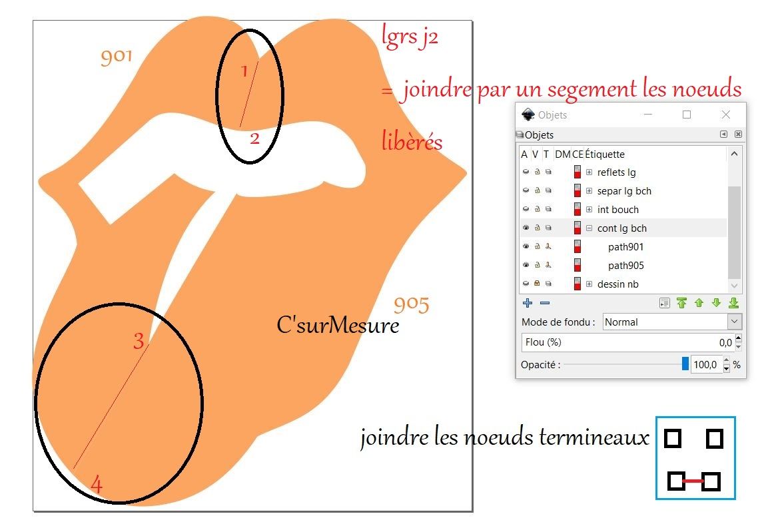The image size is (770, 532).
Task: Select the path905 row in Objets
Action: coord(623,265)
